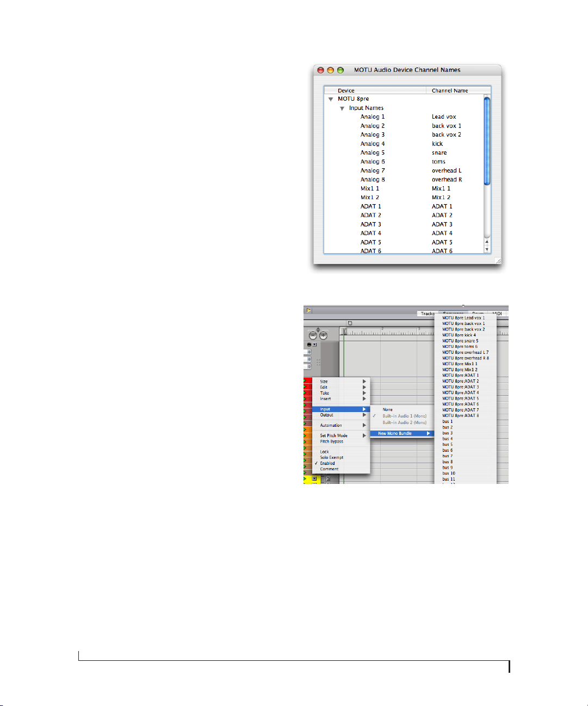This screenshot has width=588, height=706.
Task: Click the small dropdown arrow beside record dot
Action: 314,345
